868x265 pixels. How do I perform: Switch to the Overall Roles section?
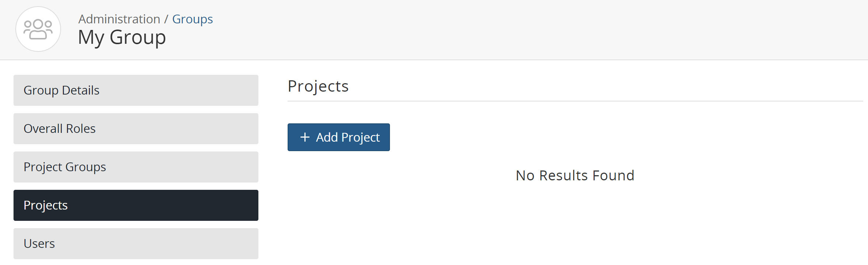[x=136, y=128]
